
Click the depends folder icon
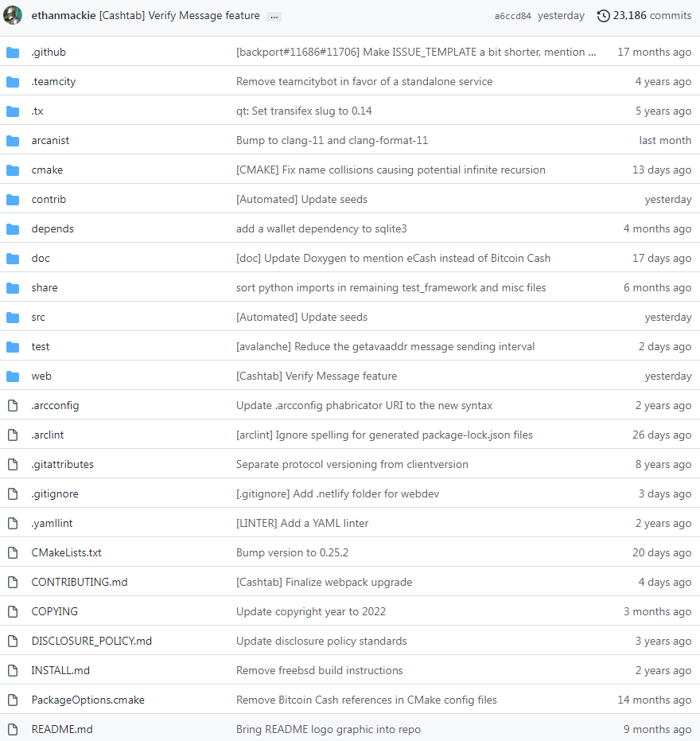[x=13, y=229]
